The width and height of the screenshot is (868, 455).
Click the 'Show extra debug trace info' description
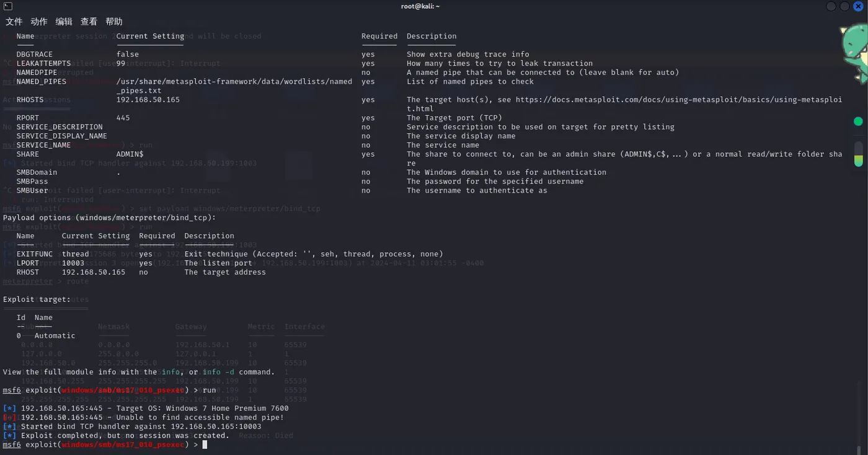click(468, 55)
